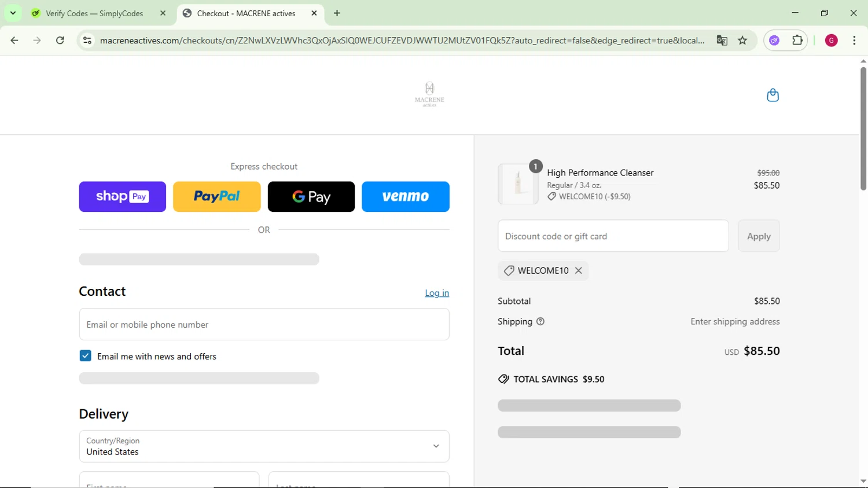Reload the checkout page
The image size is (868, 488).
pyautogui.click(x=60, y=41)
